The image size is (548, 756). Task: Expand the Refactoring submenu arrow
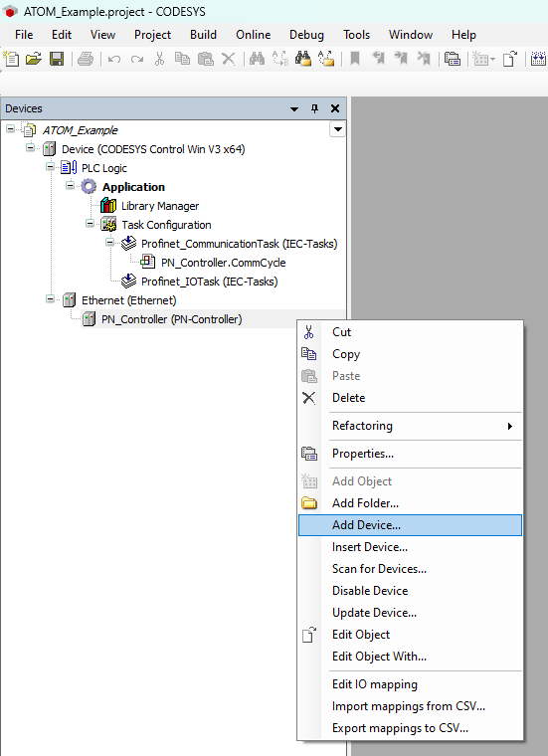(510, 426)
